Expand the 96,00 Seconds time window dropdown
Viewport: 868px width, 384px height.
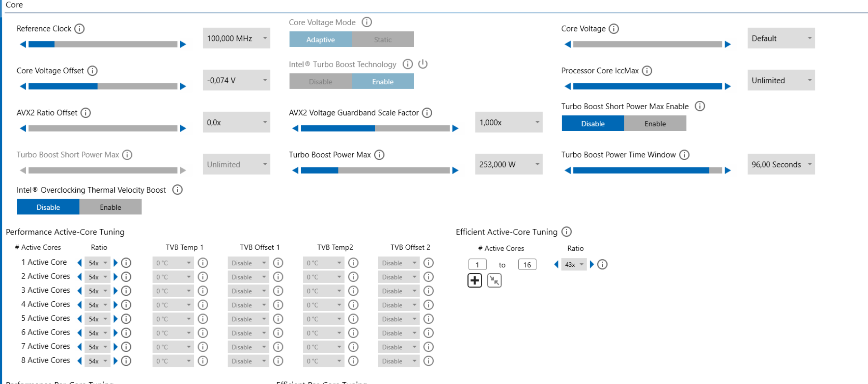tap(781, 165)
